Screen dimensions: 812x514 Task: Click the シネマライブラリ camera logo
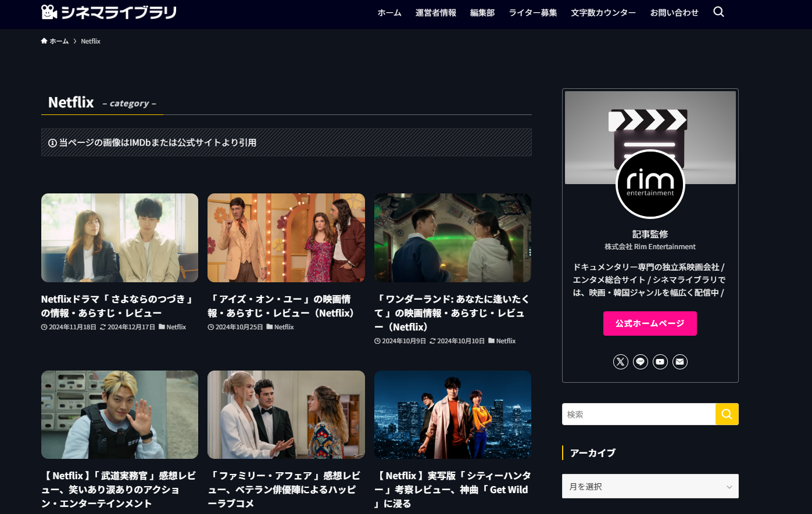pos(109,12)
